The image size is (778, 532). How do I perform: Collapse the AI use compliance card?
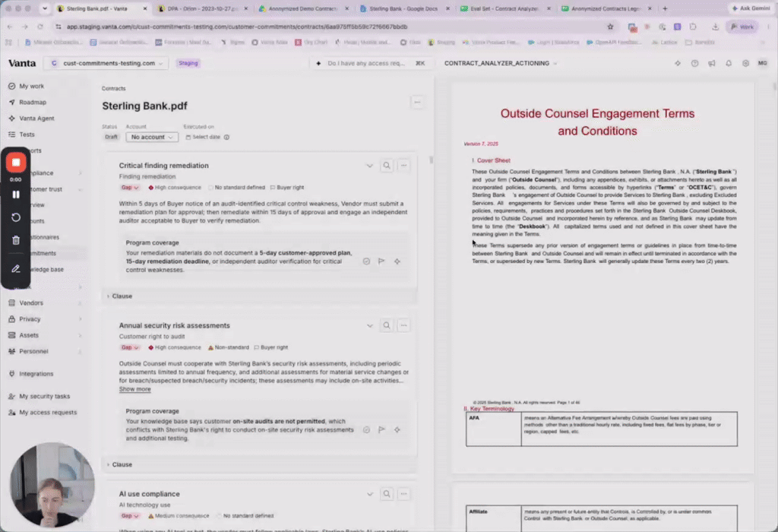coord(370,494)
